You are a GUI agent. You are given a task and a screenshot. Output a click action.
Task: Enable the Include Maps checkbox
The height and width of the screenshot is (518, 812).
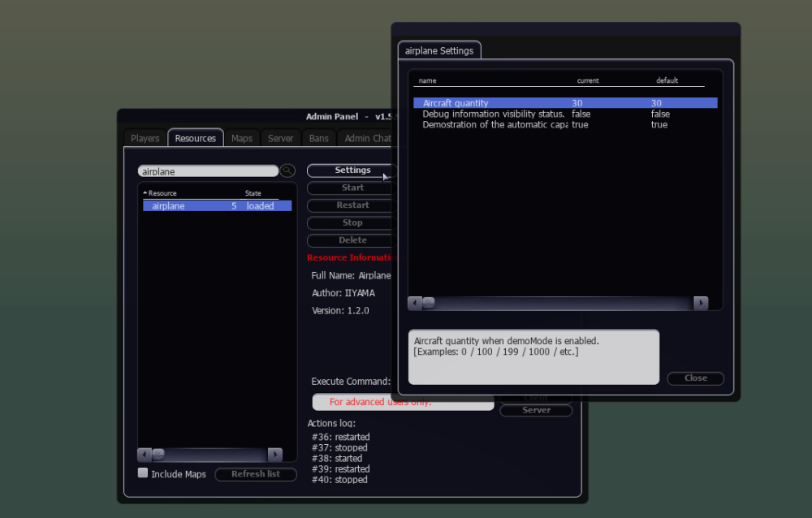pos(143,473)
